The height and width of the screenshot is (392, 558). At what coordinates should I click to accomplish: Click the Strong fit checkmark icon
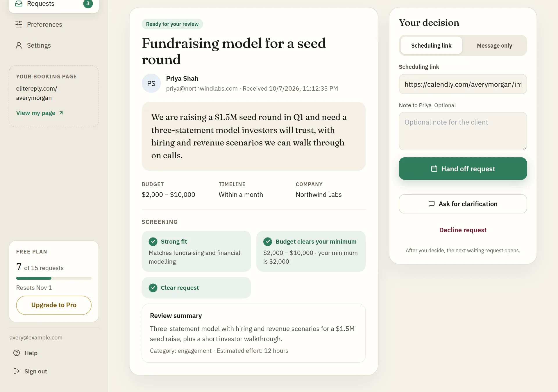click(153, 242)
